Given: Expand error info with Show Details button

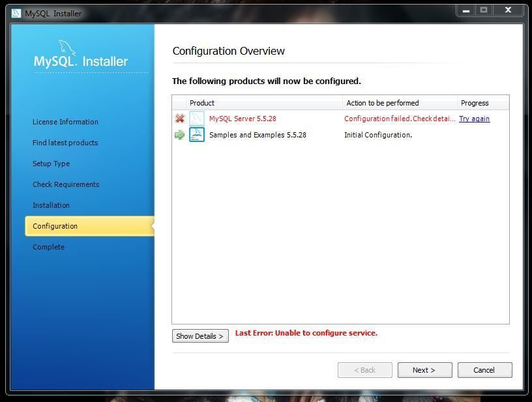Looking at the screenshot, I should (x=200, y=336).
